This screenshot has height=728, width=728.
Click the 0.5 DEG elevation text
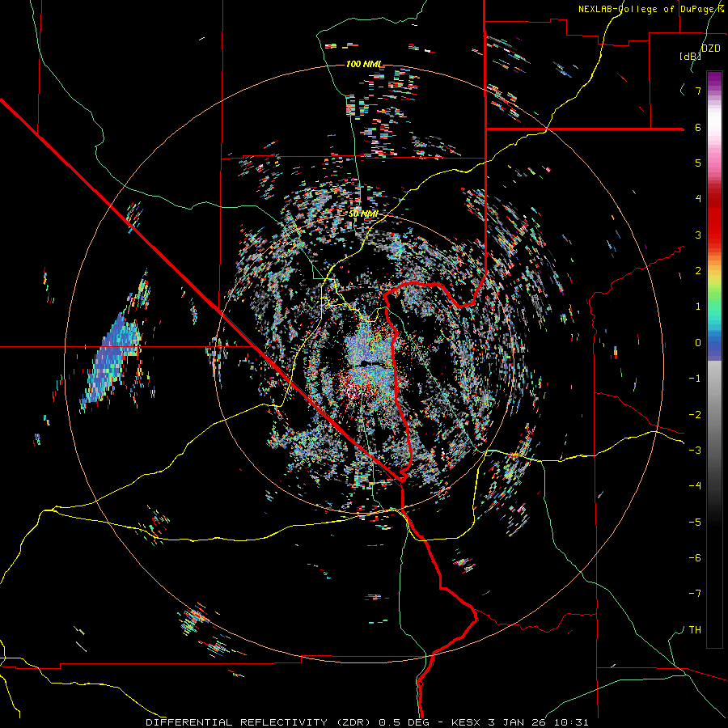[404, 722]
